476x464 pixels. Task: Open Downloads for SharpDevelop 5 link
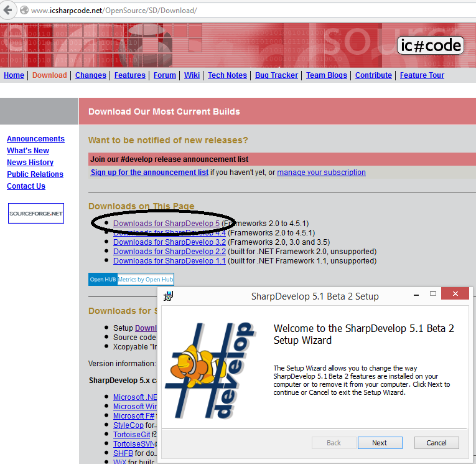click(166, 223)
